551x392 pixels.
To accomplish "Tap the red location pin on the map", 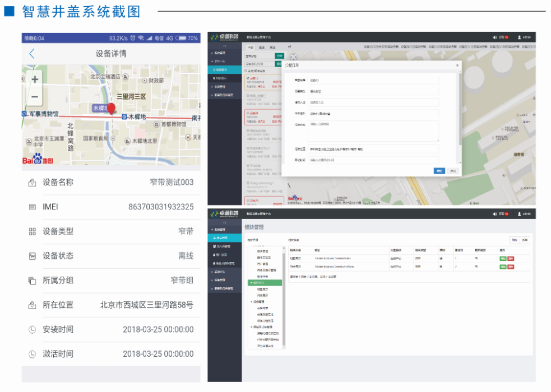I will click(111, 109).
